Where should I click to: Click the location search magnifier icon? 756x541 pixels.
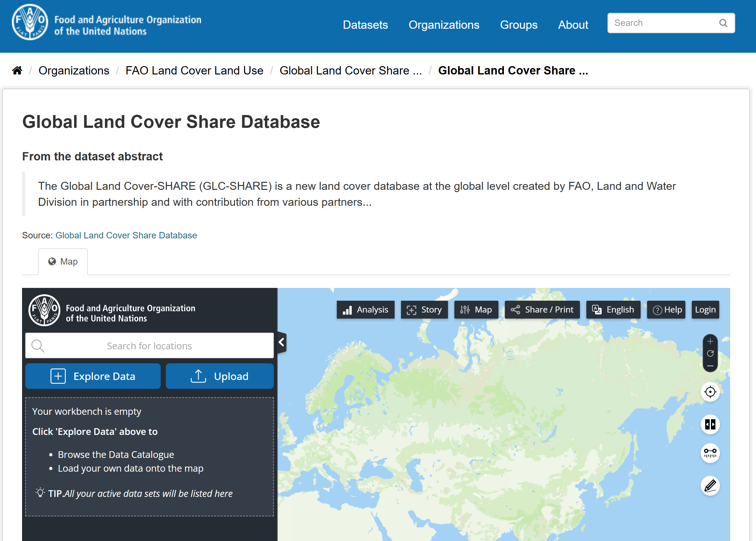(x=38, y=346)
